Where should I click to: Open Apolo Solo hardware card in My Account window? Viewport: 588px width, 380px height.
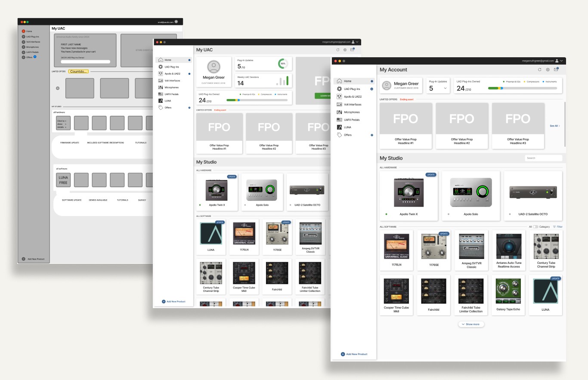click(x=470, y=195)
